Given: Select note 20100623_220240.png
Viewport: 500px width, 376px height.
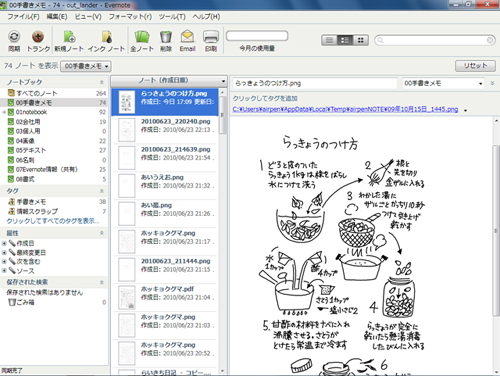Looking at the screenshot, I should coord(165,130).
